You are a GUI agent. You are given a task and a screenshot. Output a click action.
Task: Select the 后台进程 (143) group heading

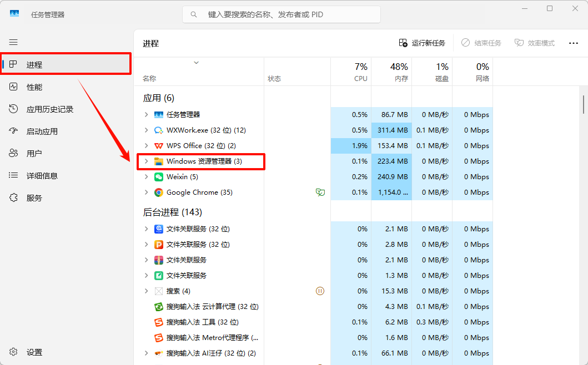[x=173, y=212]
